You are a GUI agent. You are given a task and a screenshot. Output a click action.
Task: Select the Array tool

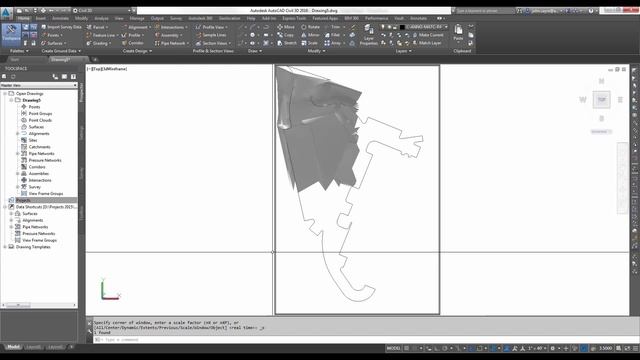(x=334, y=43)
